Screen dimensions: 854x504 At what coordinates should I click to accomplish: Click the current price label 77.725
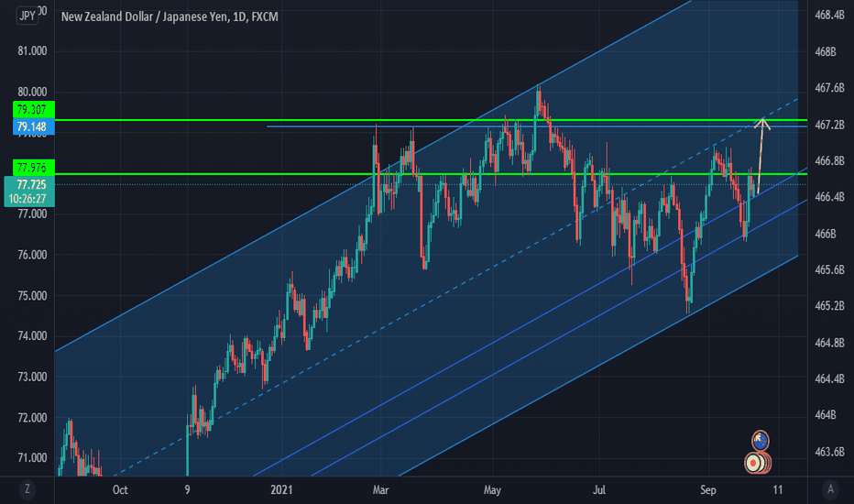(x=31, y=185)
